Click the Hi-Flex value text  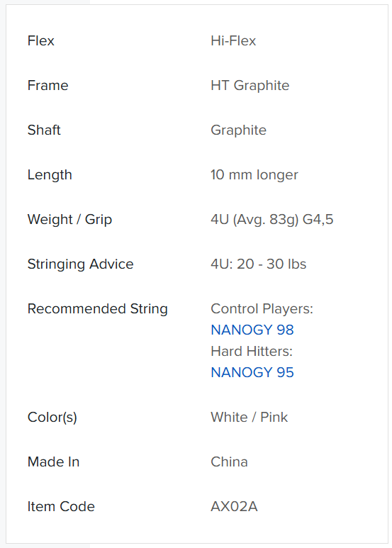(x=233, y=41)
